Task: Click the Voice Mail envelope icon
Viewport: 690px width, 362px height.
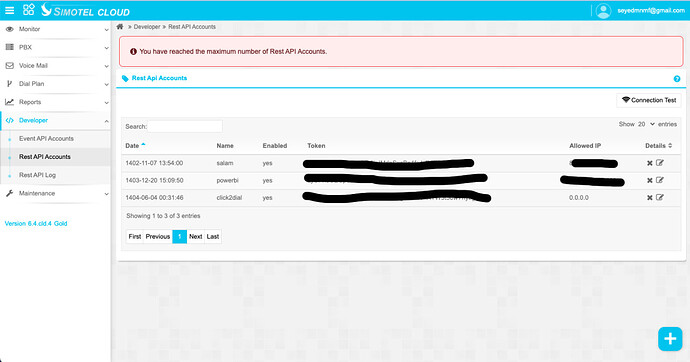Action: pyautogui.click(x=9, y=66)
